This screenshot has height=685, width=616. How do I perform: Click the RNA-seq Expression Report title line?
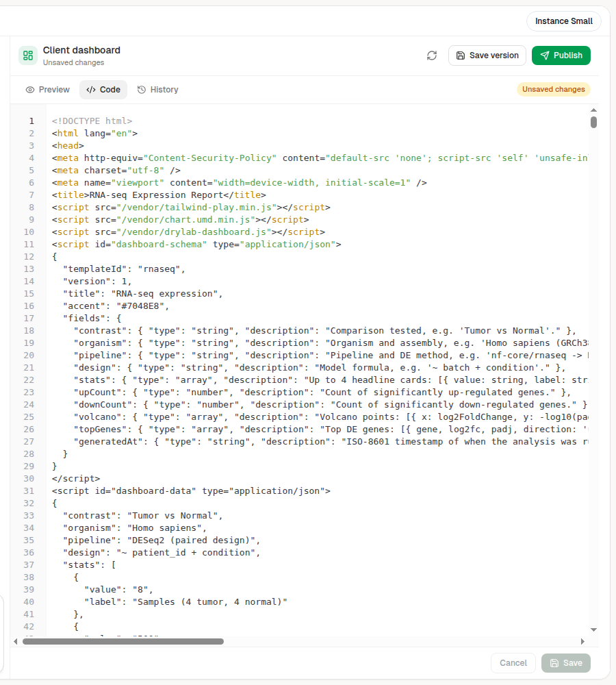tap(159, 195)
